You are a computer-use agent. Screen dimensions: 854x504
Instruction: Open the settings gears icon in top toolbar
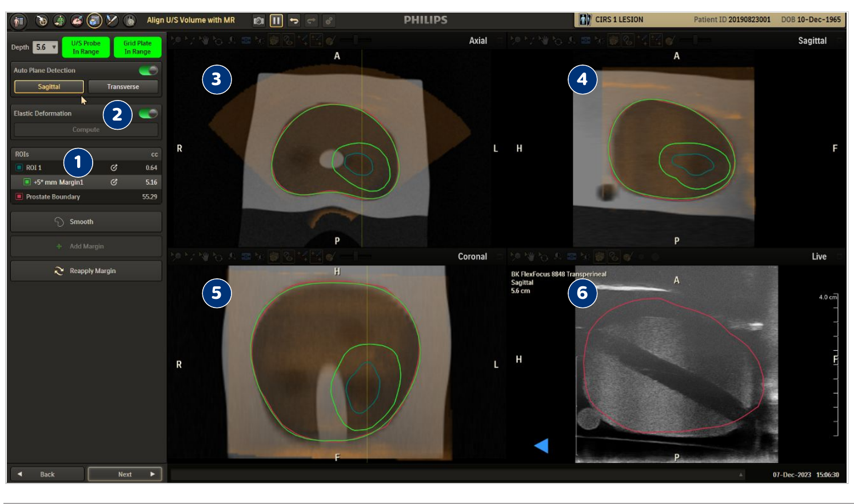(329, 21)
